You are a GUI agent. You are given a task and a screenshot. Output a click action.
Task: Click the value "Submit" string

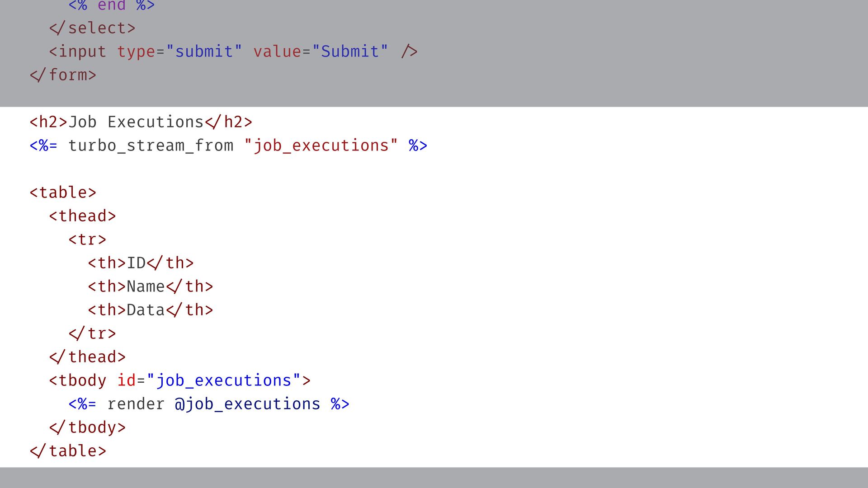(350, 52)
